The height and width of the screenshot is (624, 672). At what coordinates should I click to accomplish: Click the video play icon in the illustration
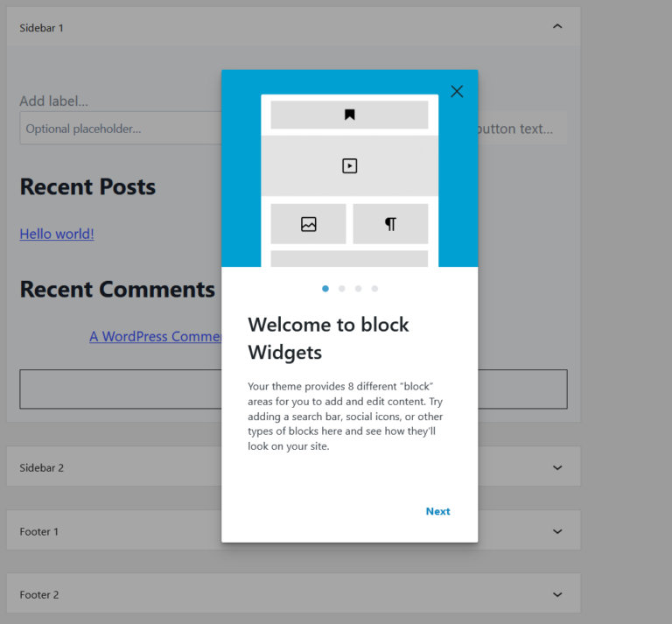[x=349, y=165]
